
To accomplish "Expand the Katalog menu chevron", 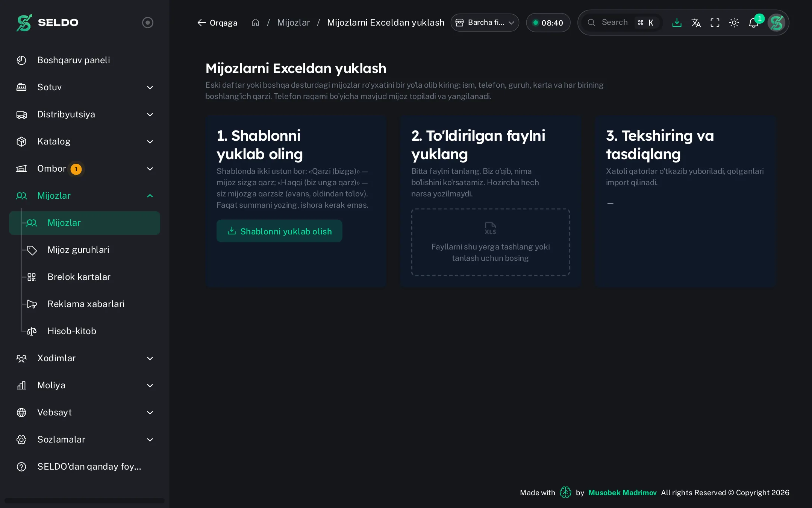I will 150,141.
